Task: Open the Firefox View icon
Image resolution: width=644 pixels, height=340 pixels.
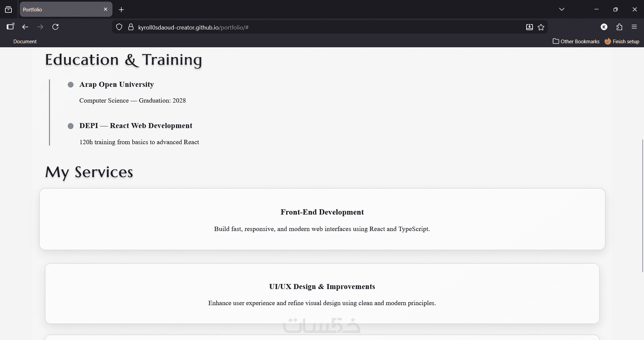Action: 8,9
